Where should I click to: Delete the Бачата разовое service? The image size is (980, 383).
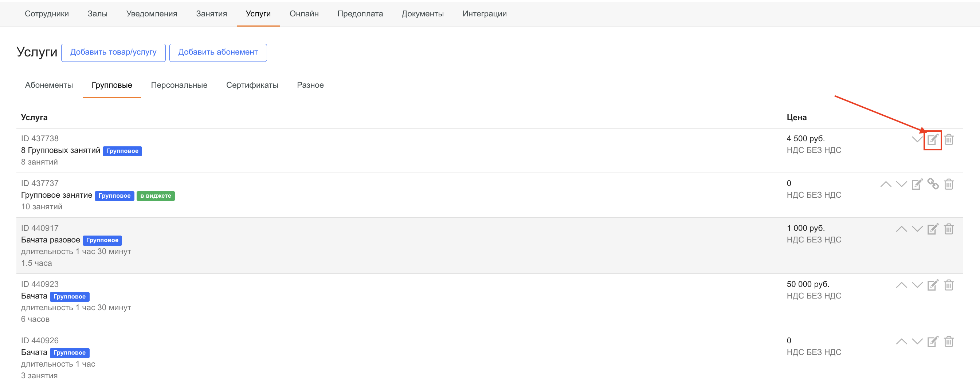point(949,229)
